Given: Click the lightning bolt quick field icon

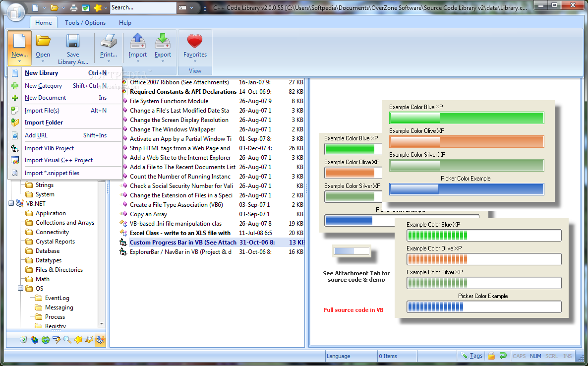Looking at the screenshot, I should 56,340.
